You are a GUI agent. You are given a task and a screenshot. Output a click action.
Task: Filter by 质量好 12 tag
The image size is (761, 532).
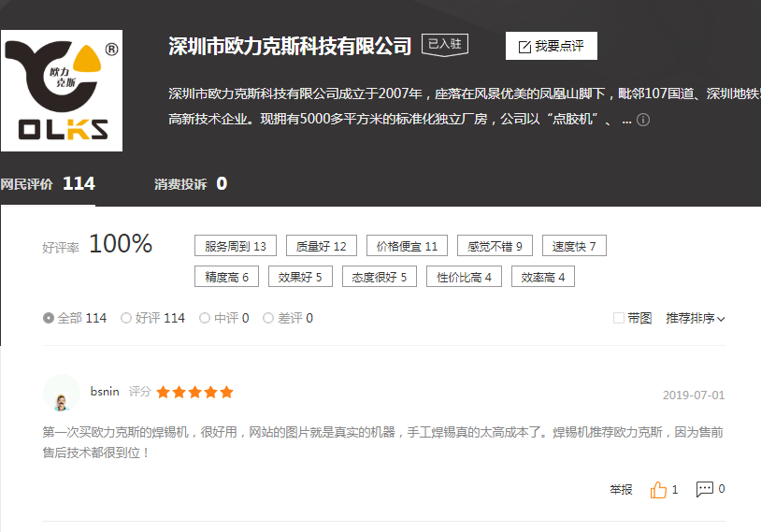(321, 246)
